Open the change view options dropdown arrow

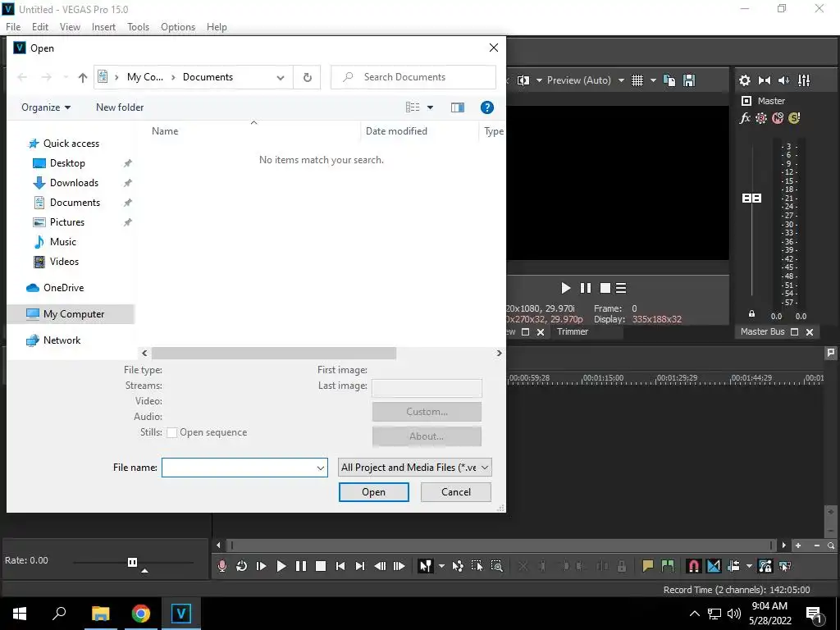tap(430, 107)
